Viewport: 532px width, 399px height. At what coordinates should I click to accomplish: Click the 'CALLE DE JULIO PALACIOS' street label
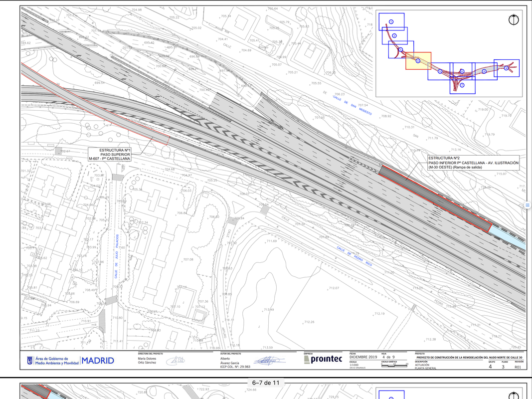coord(116,256)
